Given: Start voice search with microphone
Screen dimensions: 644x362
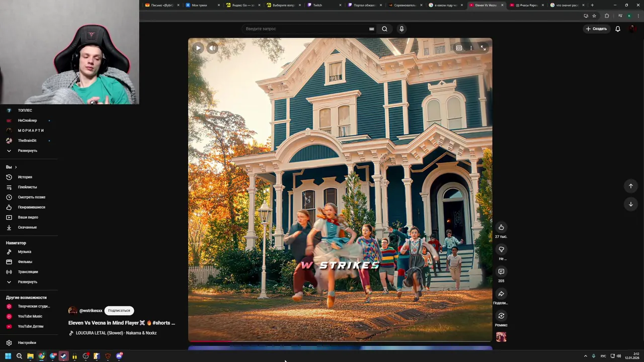Looking at the screenshot, I should (x=401, y=29).
